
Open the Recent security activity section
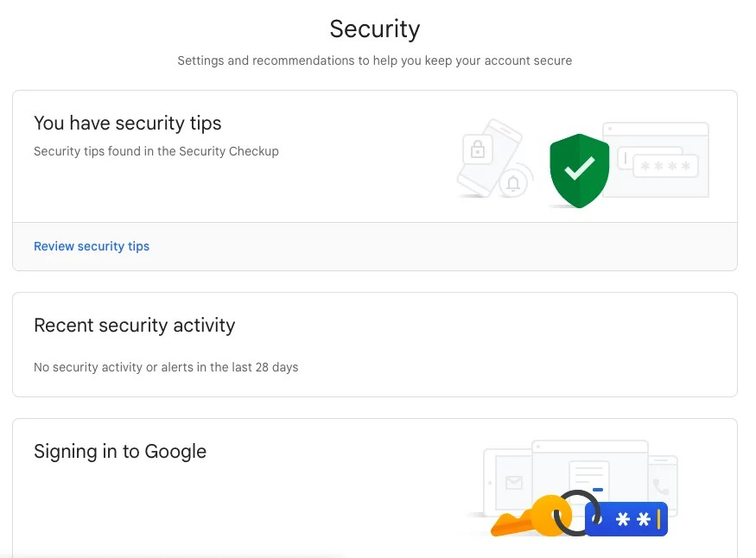[135, 326]
